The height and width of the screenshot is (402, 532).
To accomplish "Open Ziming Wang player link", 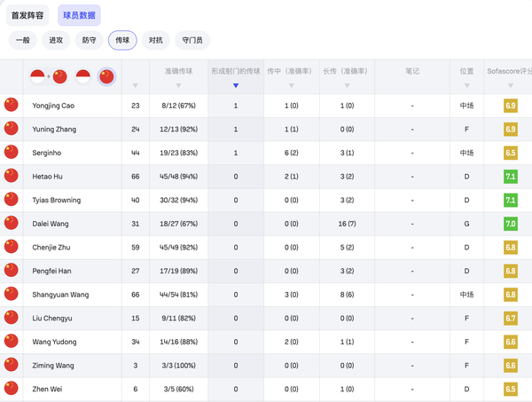I will click(53, 366).
